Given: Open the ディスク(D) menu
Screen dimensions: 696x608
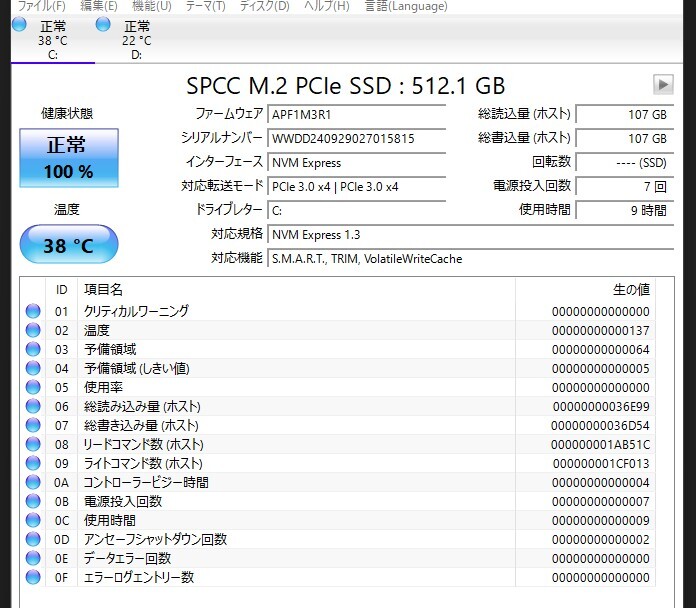Looking at the screenshot, I should click(x=265, y=6).
